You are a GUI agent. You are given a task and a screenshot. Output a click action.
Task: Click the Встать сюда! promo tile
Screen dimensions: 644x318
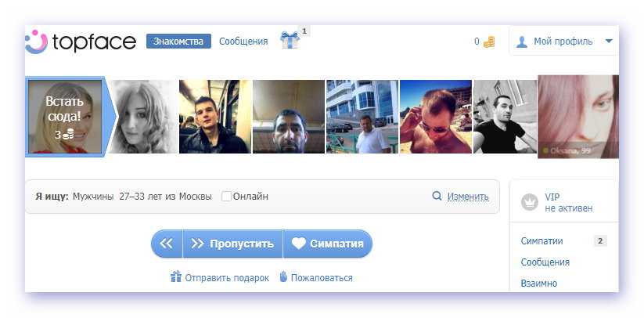point(64,117)
